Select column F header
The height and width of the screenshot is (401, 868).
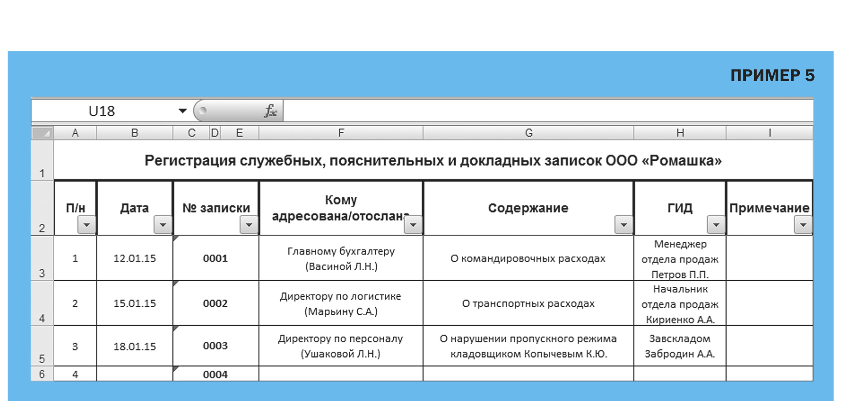click(341, 133)
